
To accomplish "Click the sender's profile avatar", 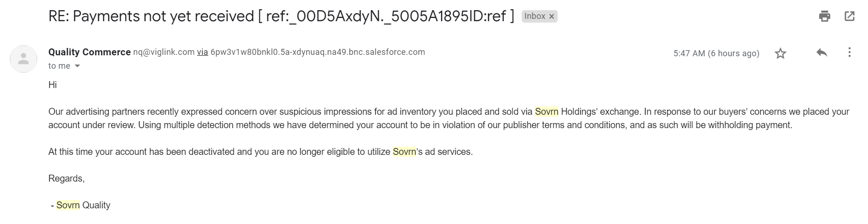I will [23, 59].
